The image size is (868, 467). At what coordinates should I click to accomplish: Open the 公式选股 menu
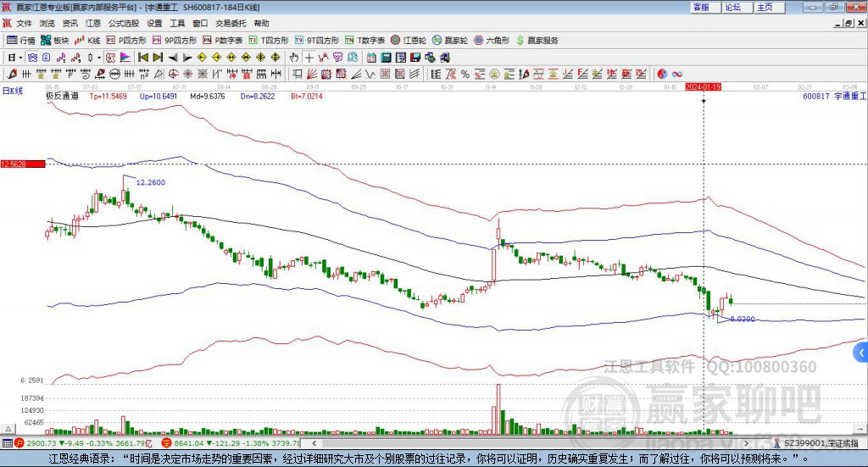click(x=124, y=23)
